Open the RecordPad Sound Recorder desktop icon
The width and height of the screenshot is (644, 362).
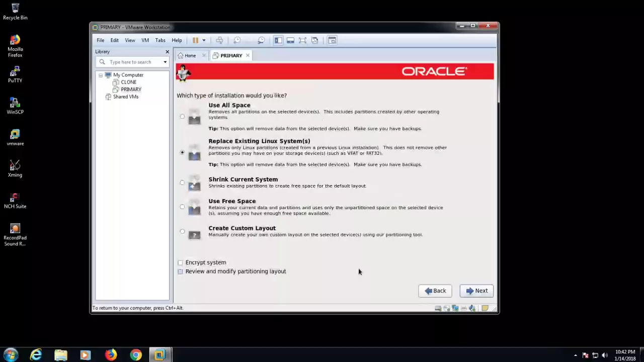click(x=15, y=235)
